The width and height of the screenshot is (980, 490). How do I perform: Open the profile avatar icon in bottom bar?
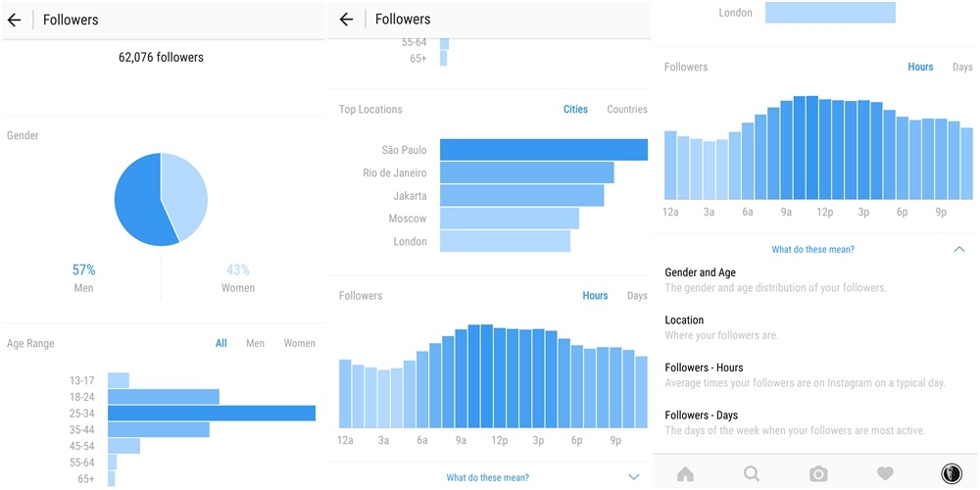(951, 474)
